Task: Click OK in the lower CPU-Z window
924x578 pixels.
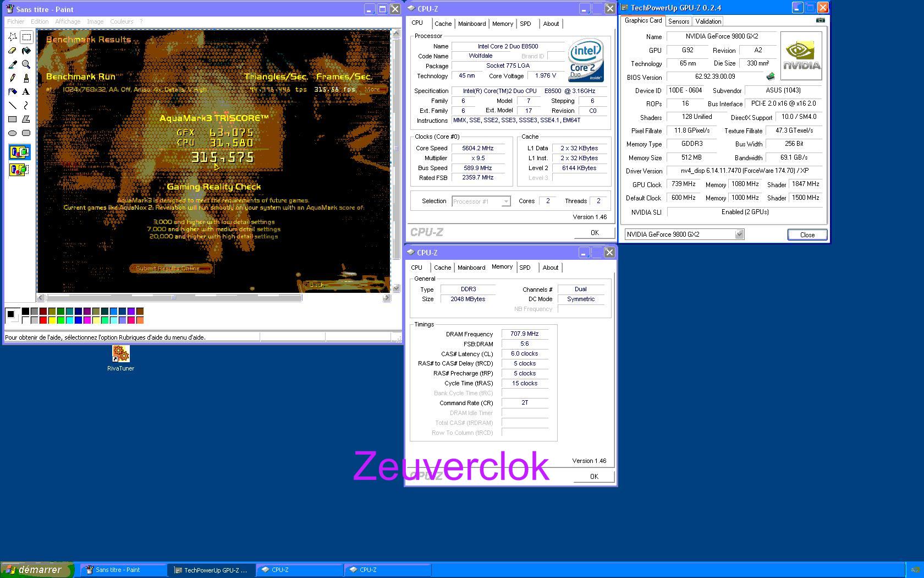Action: point(594,477)
